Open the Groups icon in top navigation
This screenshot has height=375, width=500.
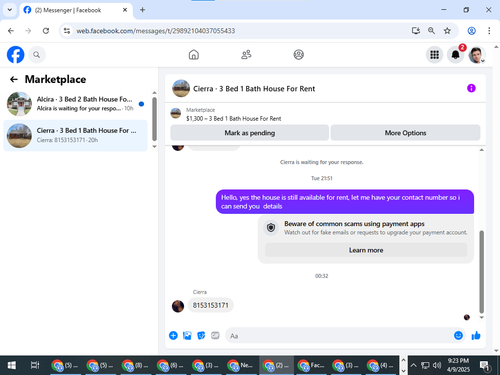pyautogui.click(x=298, y=55)
